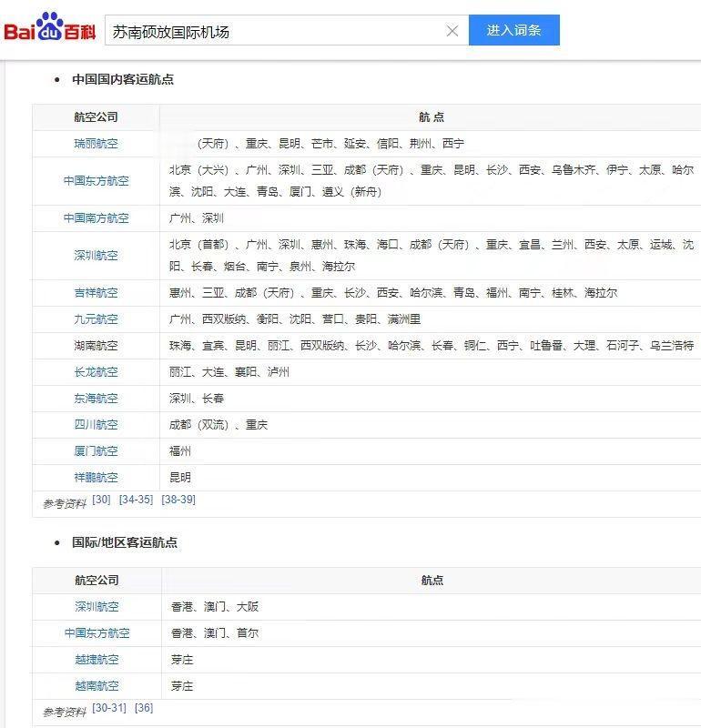Open the 越南航空 link
This screenshot has height=728, width=701.
pos(97,686)
